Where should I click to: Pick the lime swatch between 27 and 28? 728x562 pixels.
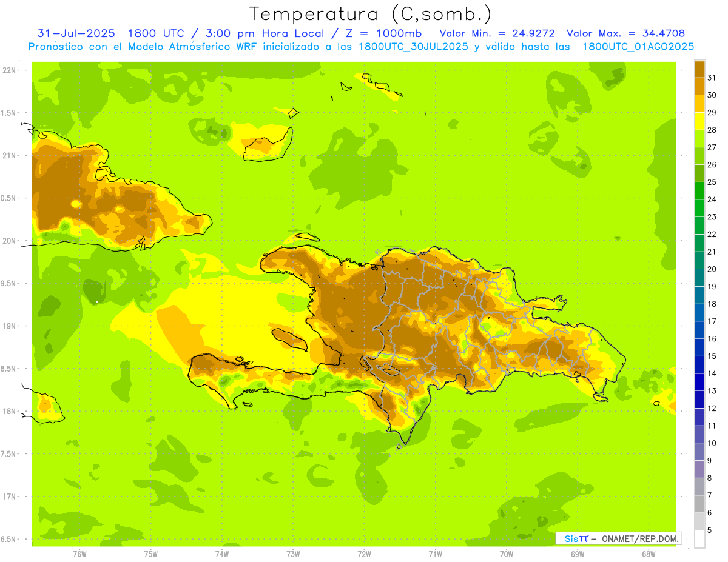coord(699,139)
